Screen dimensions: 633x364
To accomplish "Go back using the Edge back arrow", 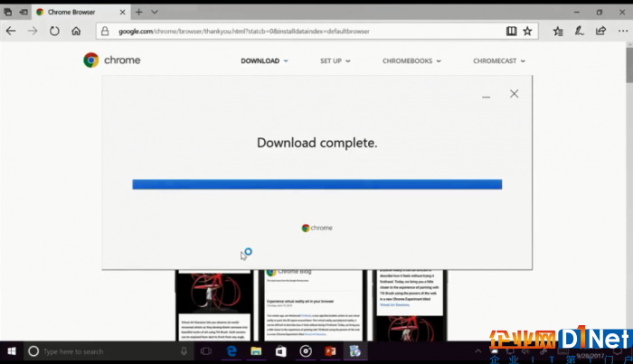I will (11, 31).
